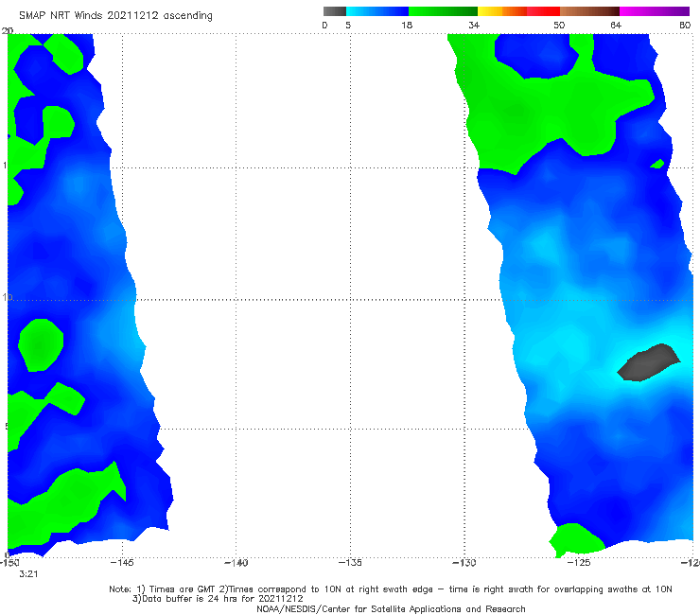
Task: Click the note "3)Data buffer is 24 hrs for 20211212"
Action: (x=218, y=599)
